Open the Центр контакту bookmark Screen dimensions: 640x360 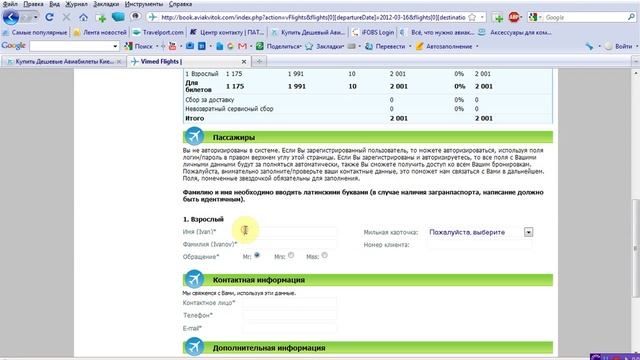227,32
